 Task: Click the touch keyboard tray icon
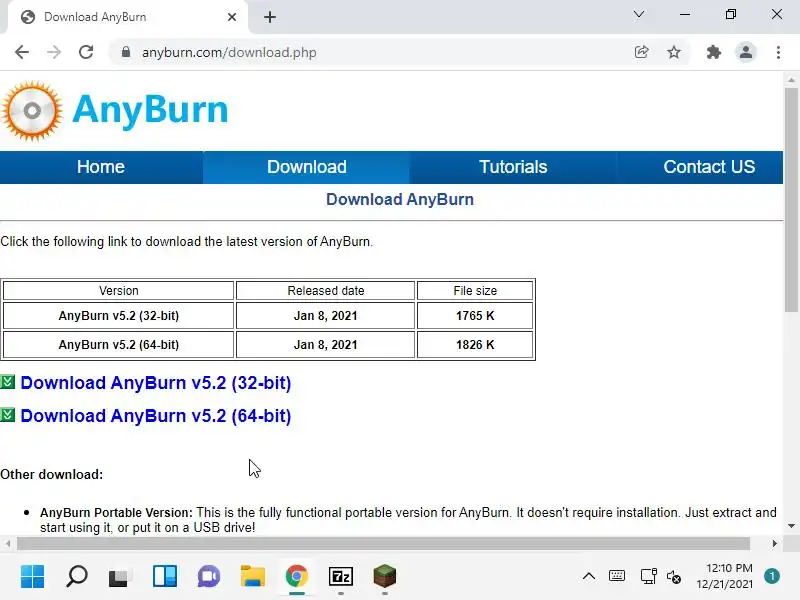pos(617,576)
